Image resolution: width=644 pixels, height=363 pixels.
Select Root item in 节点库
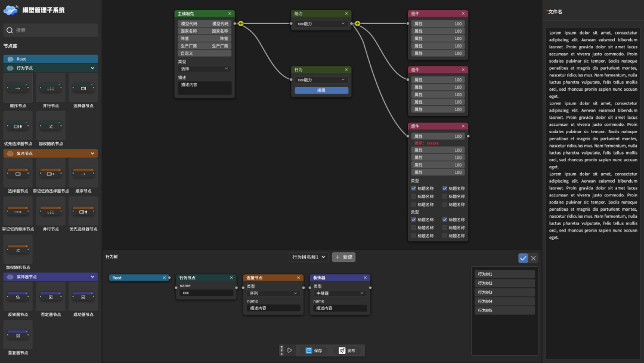click(51, 59)
